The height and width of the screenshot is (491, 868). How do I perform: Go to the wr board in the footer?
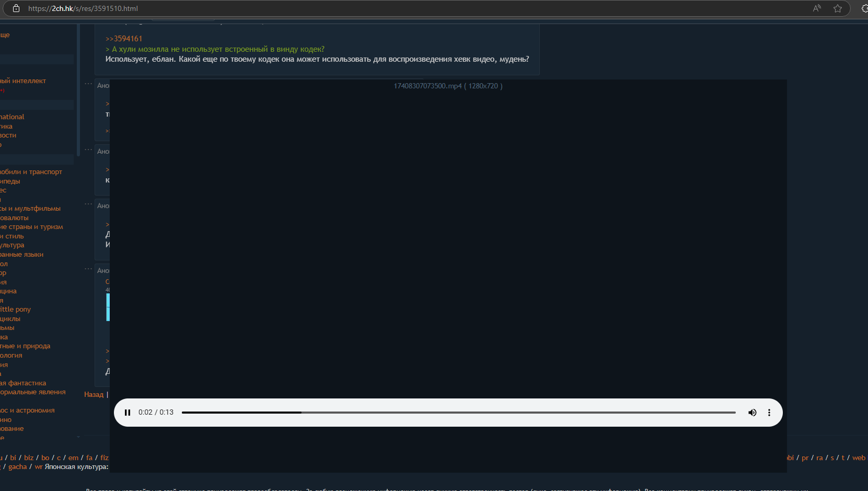coord(39,467)
